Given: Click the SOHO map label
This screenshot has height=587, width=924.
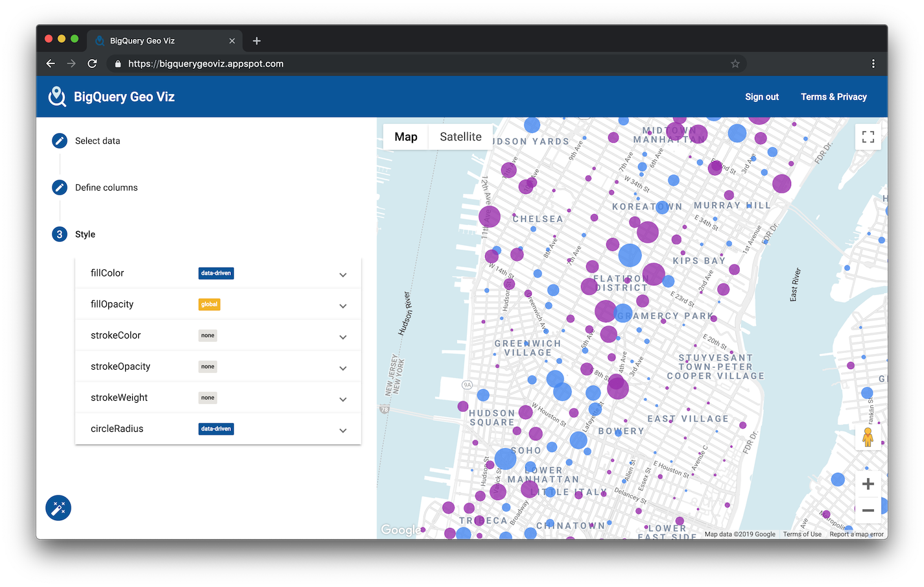Looking at the screenshot, I should point(526,451).
